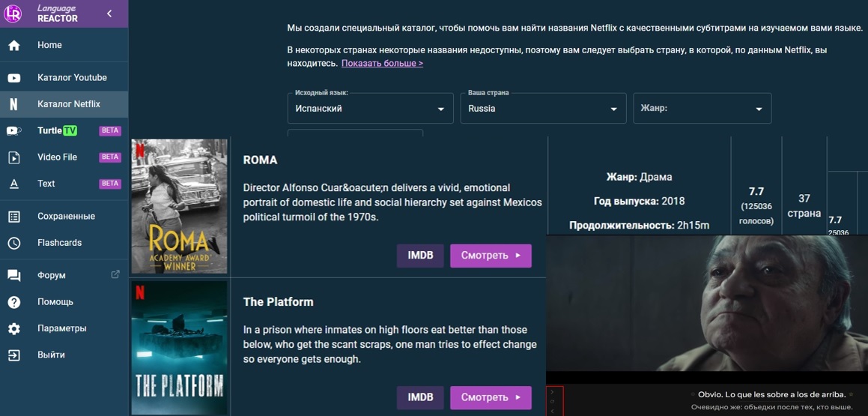Collapse the sidebar with the chevron arrow

coord(109,13)
